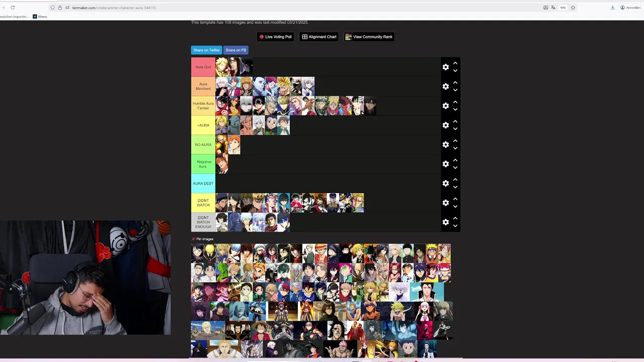This screenshot has width=644, height=362.
Task: Reload the page in the browser
Action: point(13,8)
